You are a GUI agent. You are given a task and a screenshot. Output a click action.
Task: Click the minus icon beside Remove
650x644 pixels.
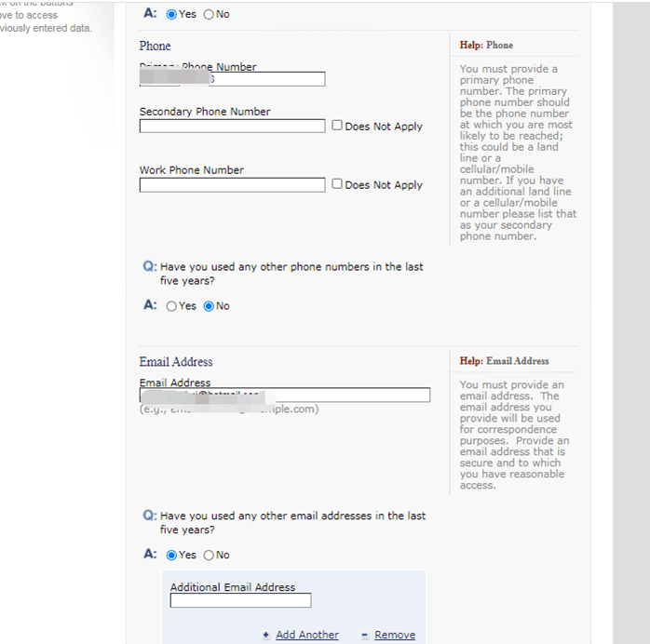coord(365,635)
